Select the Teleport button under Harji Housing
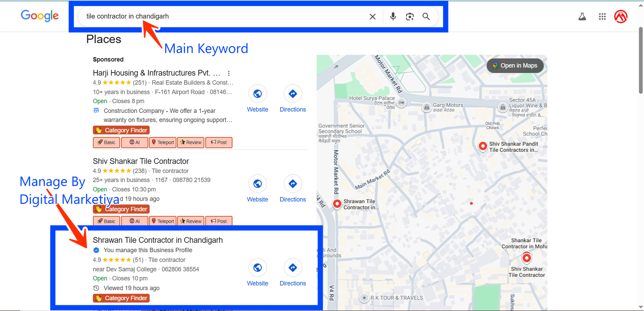 pos(163,142)
